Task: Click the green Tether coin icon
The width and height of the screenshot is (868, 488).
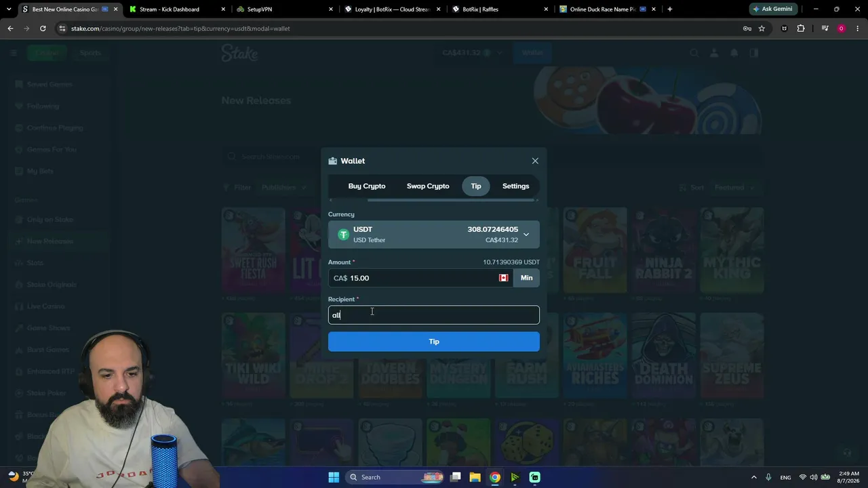Action: [343, 235]
